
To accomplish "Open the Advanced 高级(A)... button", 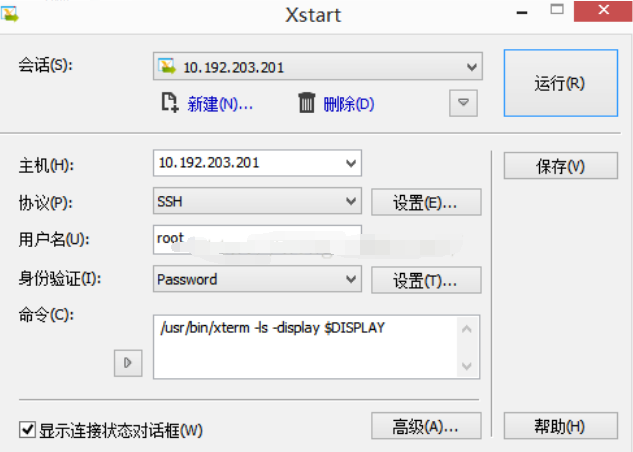I will (426, 425).
